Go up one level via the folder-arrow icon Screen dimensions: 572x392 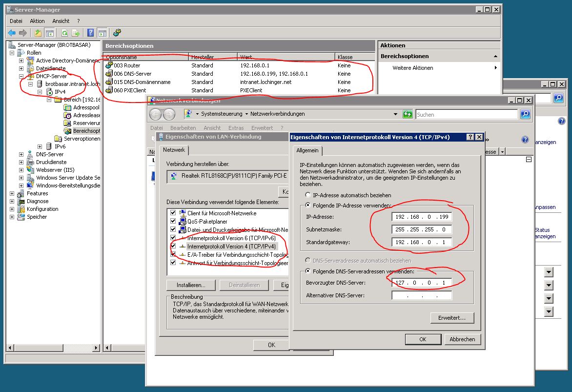click(x=38, y=33)
